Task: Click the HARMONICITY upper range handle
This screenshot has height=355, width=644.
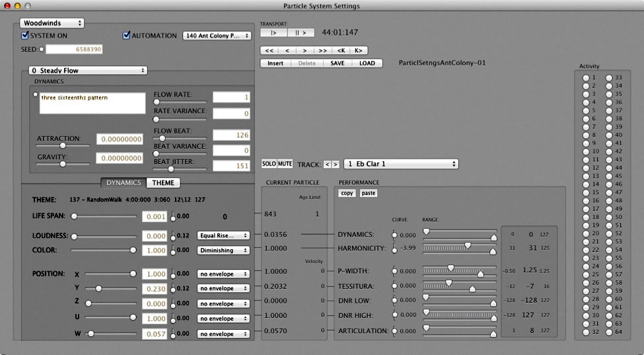Action: pos(468,246)
